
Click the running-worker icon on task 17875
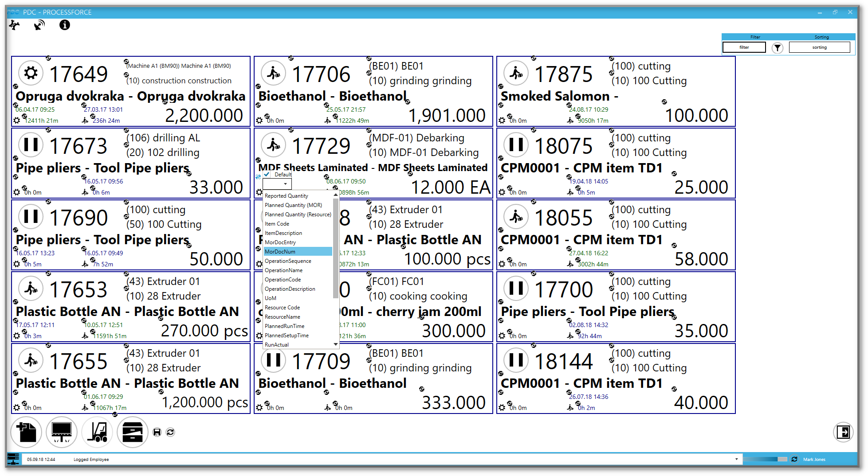pyautogui.click(x=516, y=73)
